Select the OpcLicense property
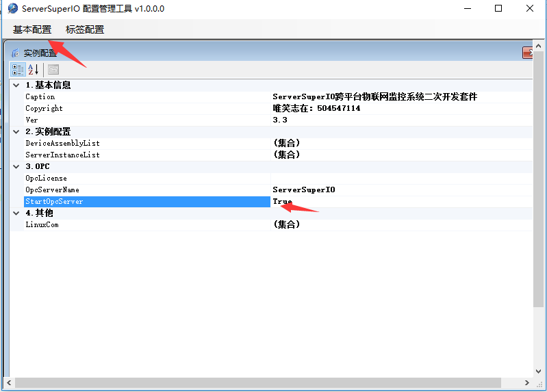Image resolution: width=547 pixels, height=392 pixels. [147, 179]
